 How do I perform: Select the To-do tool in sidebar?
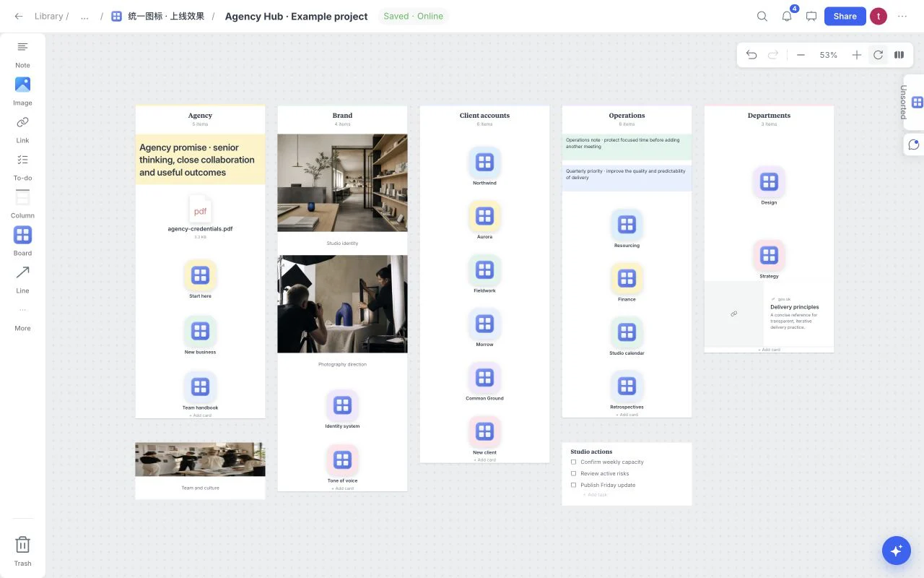pos(22,167)
